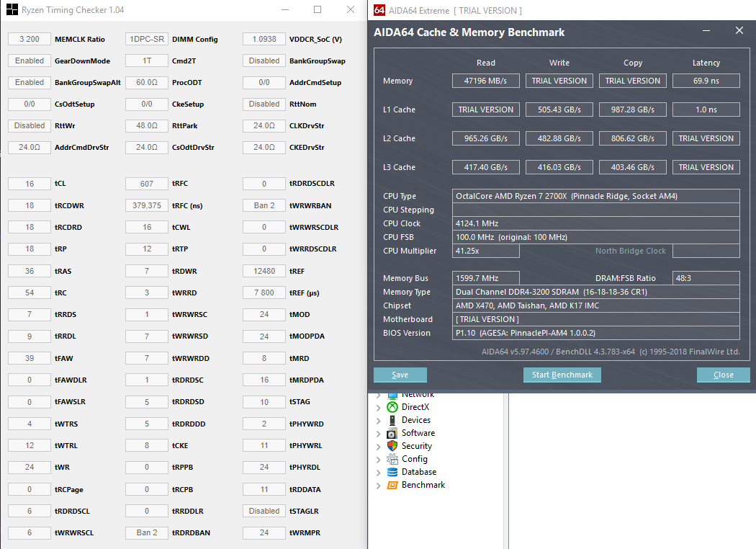Click the CPU Multiplier 41.25x field
The width and height of the screenshot is (756, 549).
click(485, 251)
